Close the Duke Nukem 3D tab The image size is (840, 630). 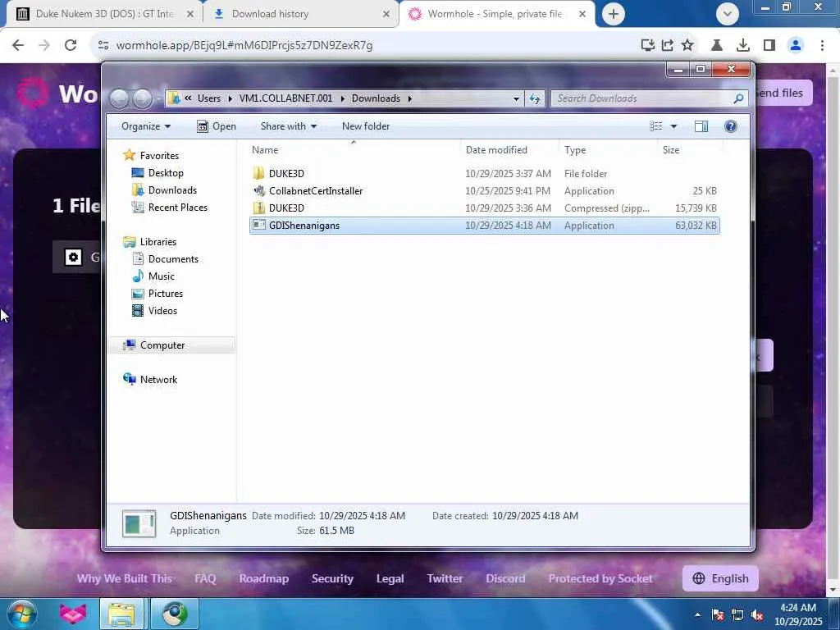coord(189,15)
